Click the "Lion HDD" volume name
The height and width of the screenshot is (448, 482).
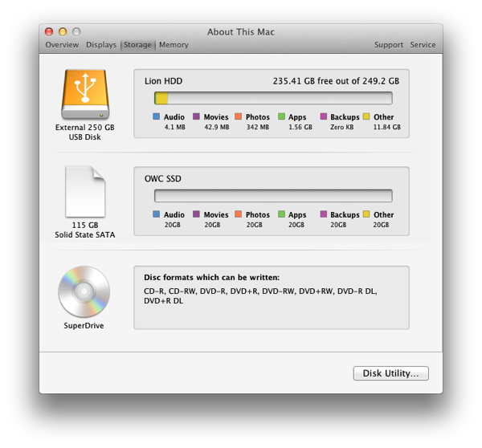point(164,81)
